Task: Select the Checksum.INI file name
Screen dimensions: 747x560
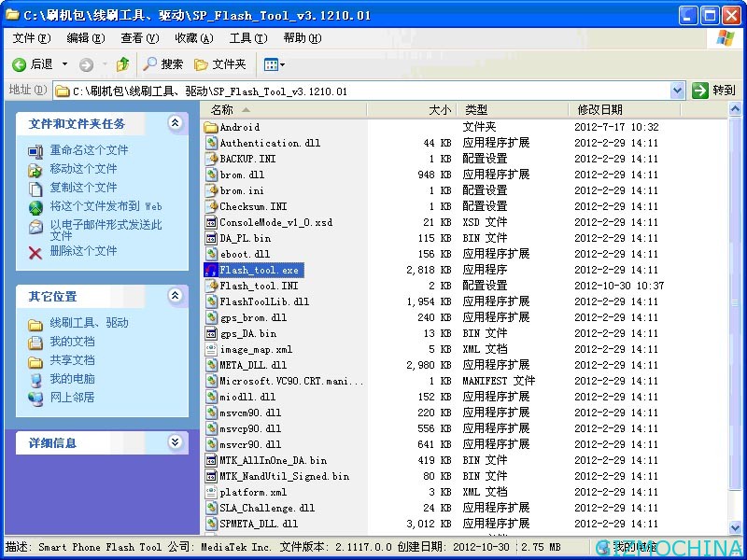Action: (x=253, y=206)
